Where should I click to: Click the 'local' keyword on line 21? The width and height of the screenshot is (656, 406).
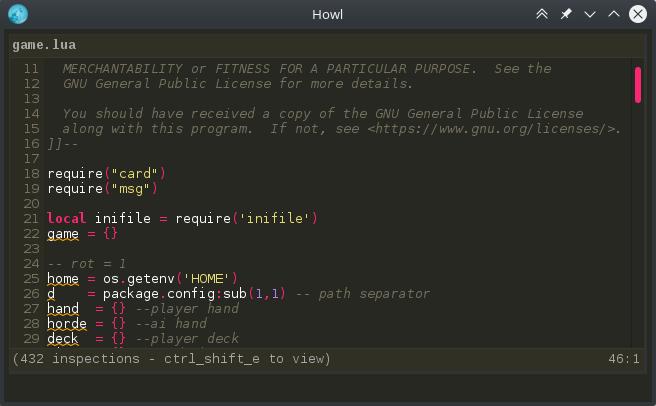tap(67, 218)
